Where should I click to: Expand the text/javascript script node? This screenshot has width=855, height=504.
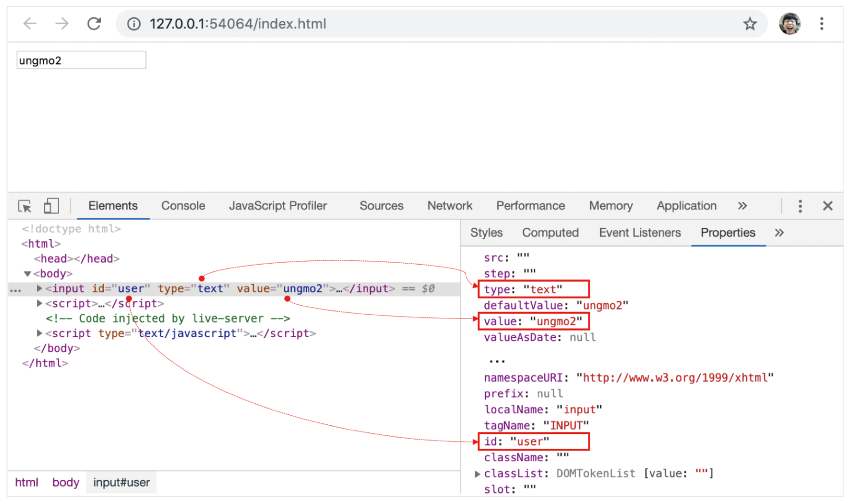40,334
